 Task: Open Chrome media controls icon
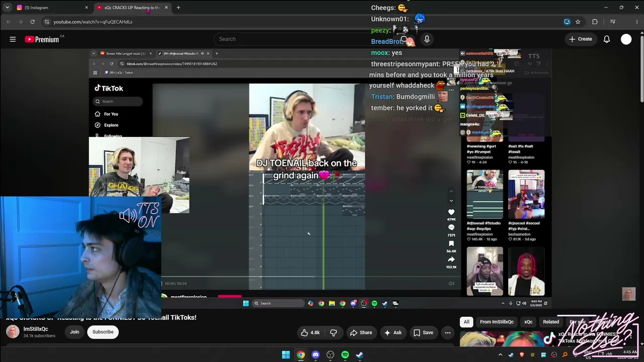[x=613, y=22]
